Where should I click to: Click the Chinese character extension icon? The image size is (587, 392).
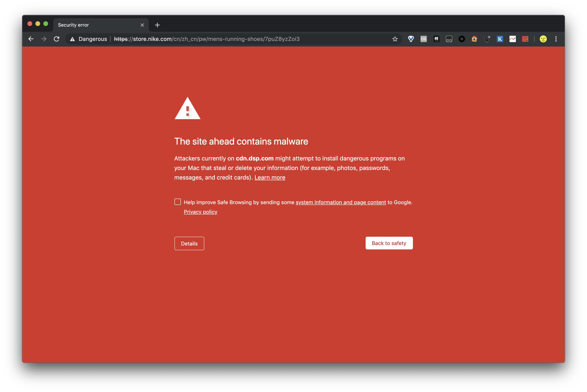pos(436,39)
